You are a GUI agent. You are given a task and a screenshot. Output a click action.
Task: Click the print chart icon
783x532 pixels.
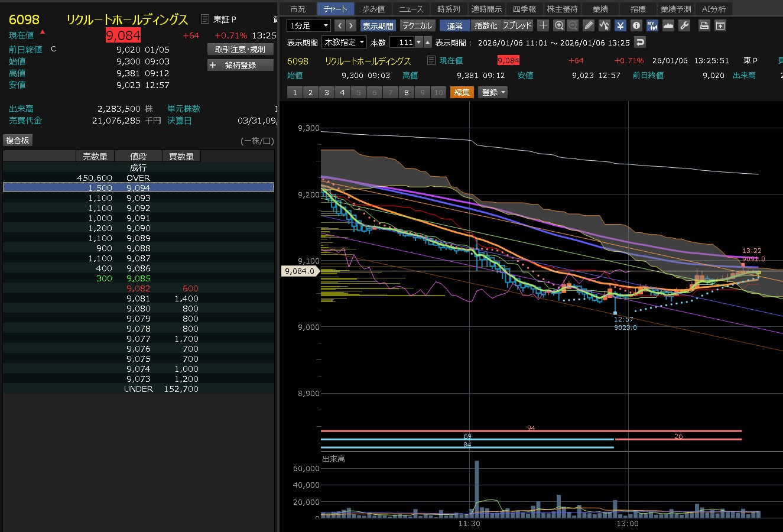pyautogui.click(x=704, y=25)
